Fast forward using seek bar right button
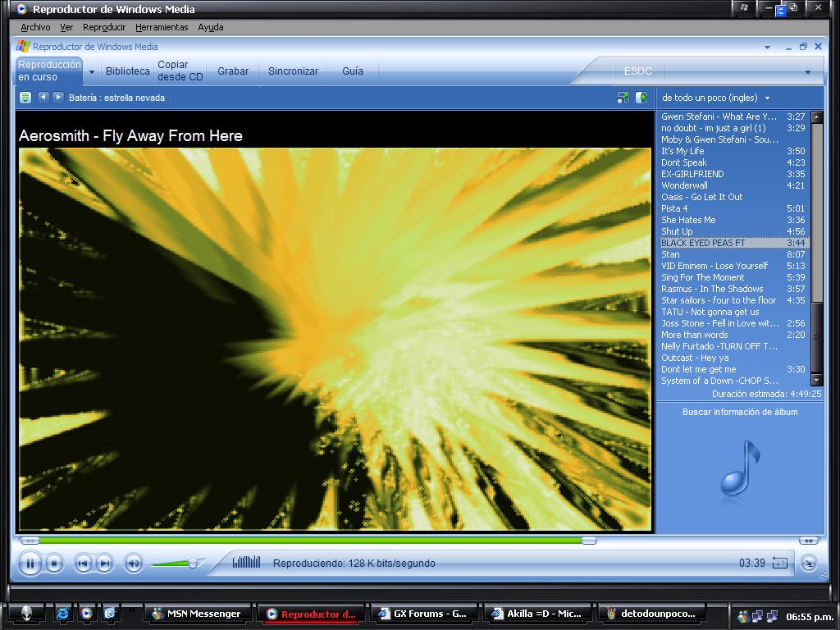 808,541
